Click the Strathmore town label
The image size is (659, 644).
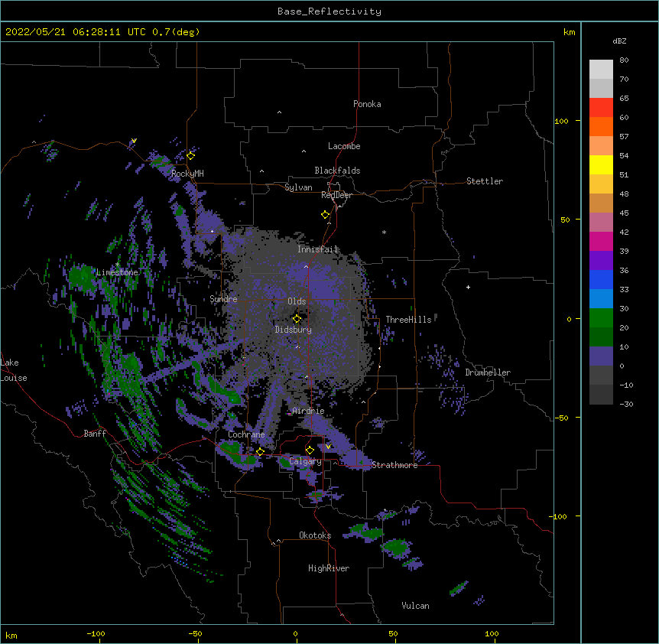coord(394,465)
